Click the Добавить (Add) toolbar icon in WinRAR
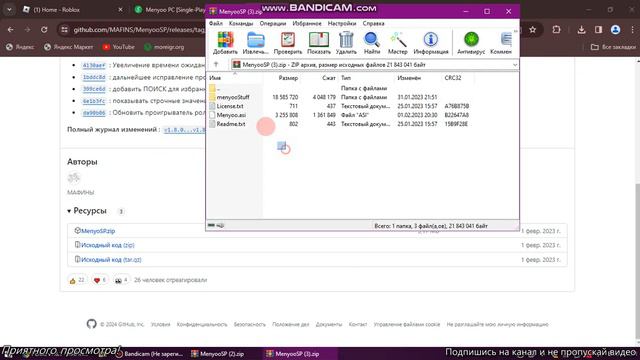Viewport: 640px width, 360px height. 225,43
